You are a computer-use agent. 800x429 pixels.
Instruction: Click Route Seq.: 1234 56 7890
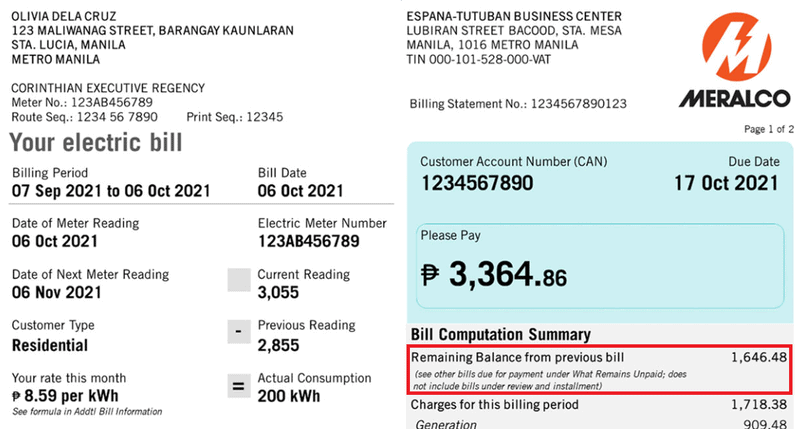(85, 117)
